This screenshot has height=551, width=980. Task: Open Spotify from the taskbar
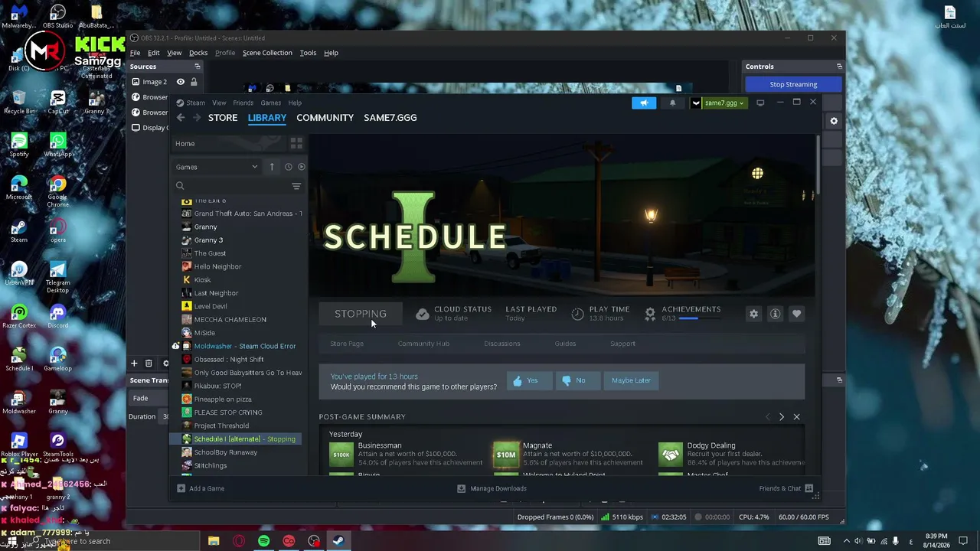[263, 541]
